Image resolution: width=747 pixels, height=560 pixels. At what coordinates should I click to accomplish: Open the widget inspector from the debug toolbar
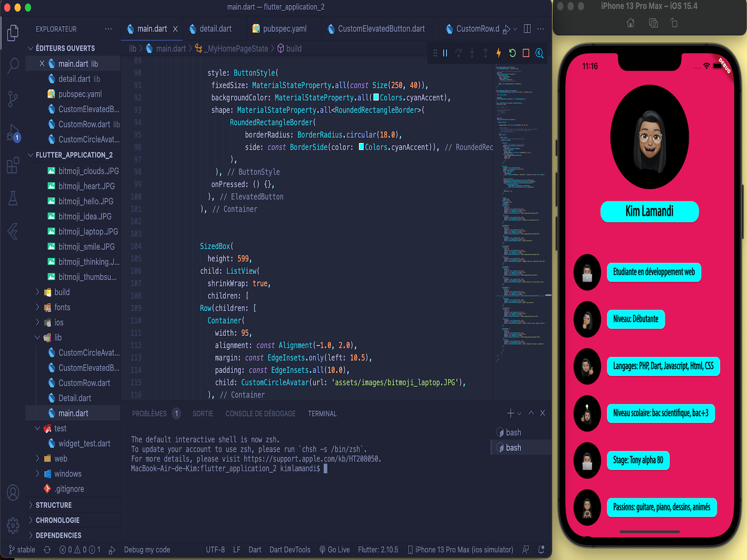point(540,53)
